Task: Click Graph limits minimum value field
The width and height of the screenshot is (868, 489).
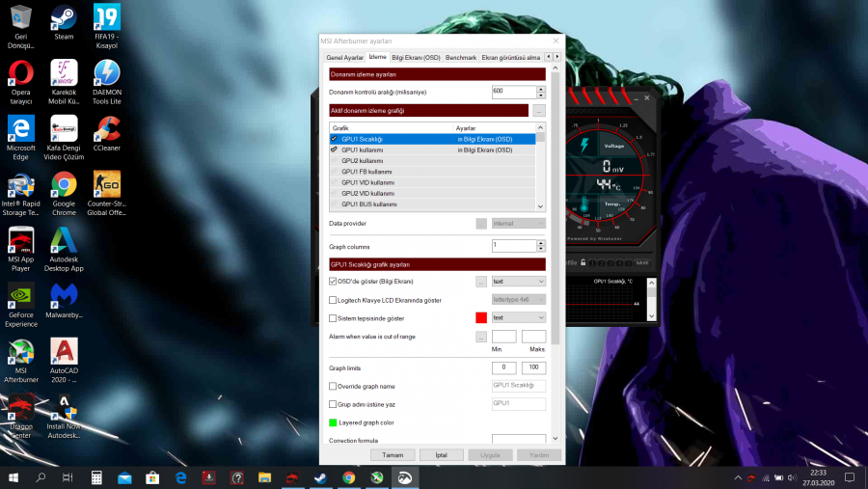Action: pos(503,367)
